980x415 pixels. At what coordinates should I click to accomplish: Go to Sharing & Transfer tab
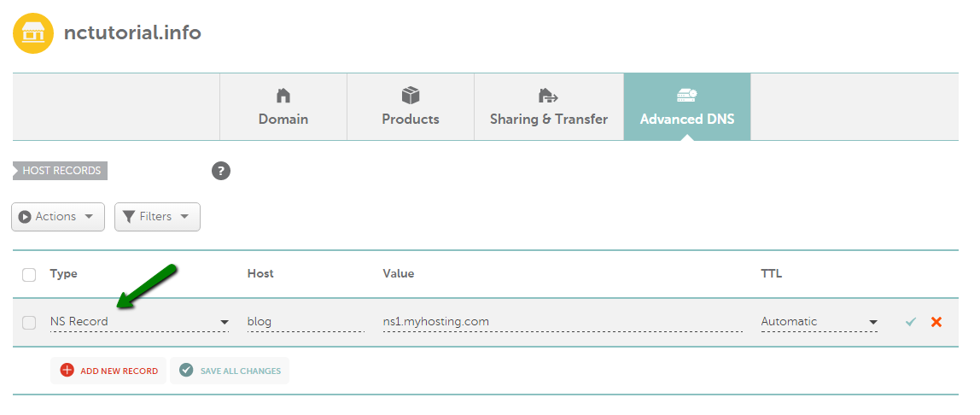(x=549, y=107)
